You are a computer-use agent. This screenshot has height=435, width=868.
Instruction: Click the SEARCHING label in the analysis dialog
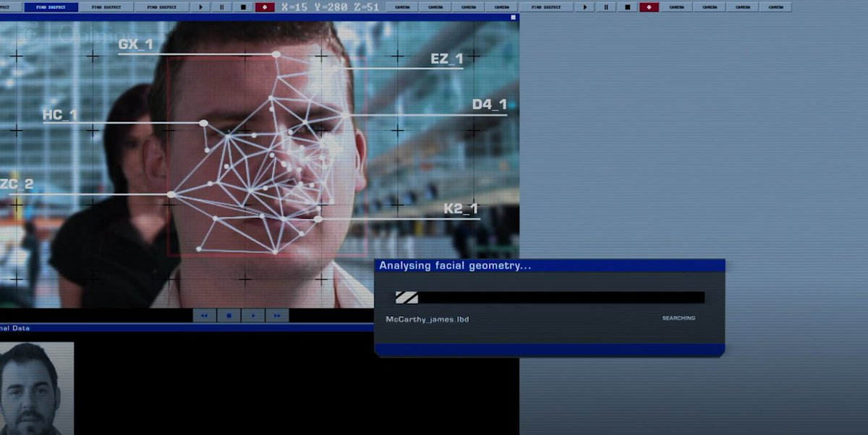tap(678, 318)
